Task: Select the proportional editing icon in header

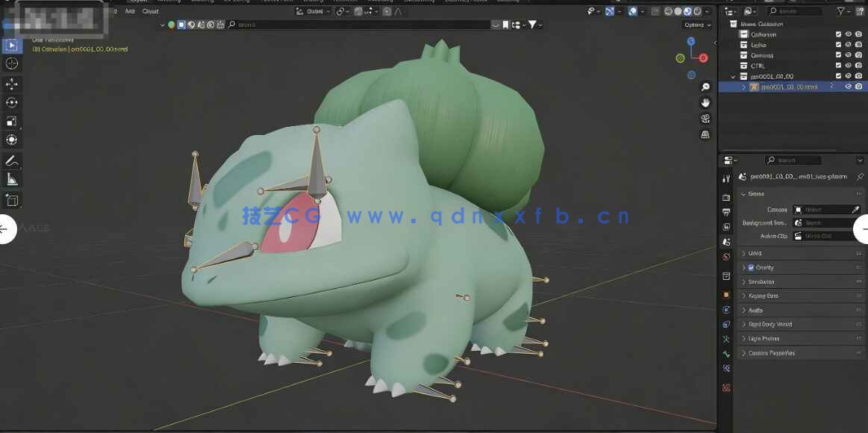Action: tap(385, 11)
